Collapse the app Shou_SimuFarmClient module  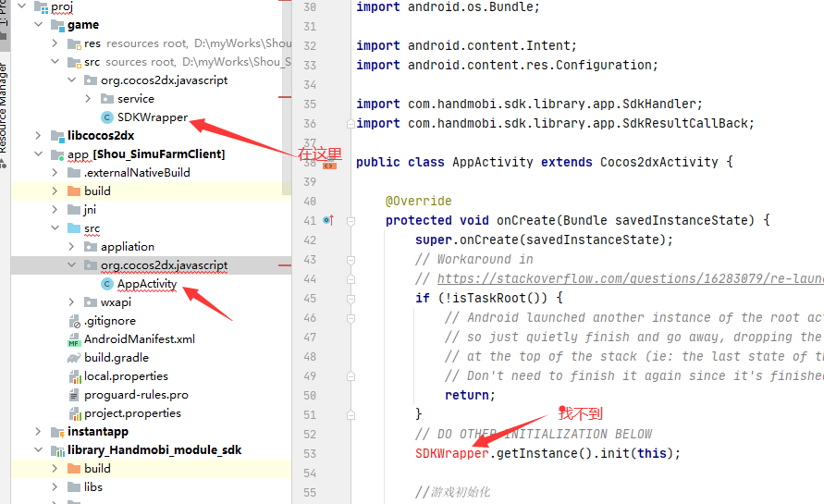(38, 154)
